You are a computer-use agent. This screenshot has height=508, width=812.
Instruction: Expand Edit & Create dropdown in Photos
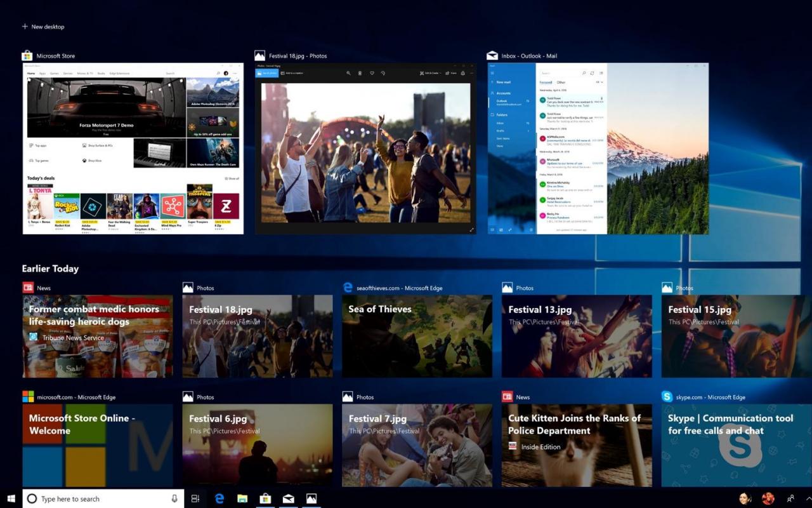430,73
